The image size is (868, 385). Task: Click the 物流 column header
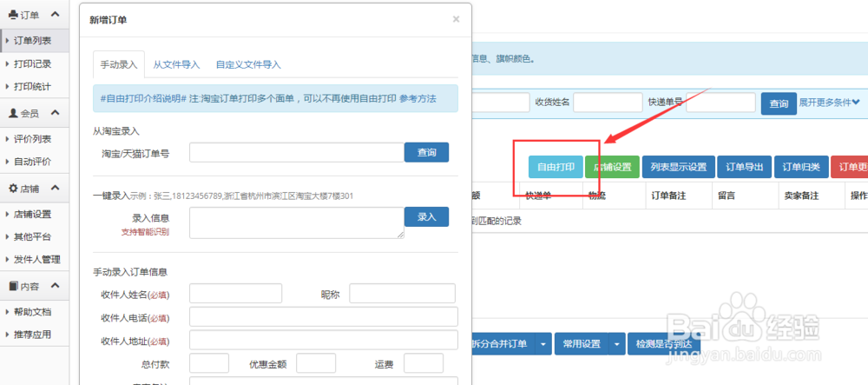pos(597,196)
